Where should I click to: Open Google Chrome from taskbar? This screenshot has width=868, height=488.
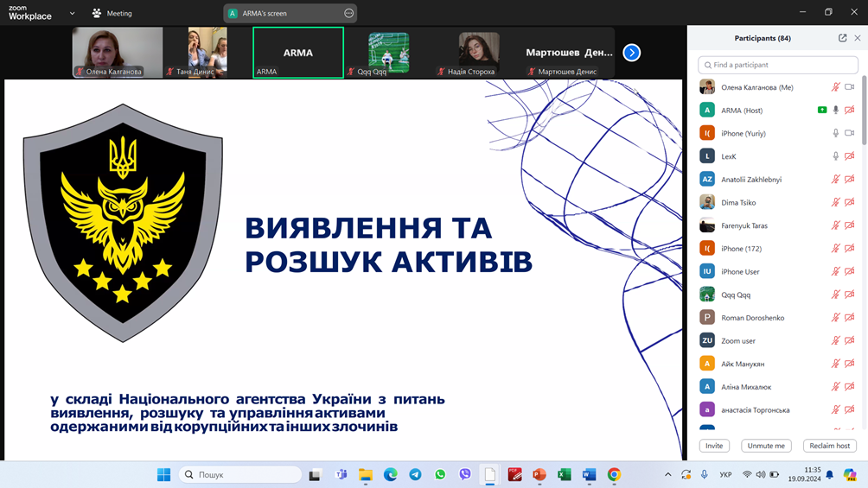(614, 475)
